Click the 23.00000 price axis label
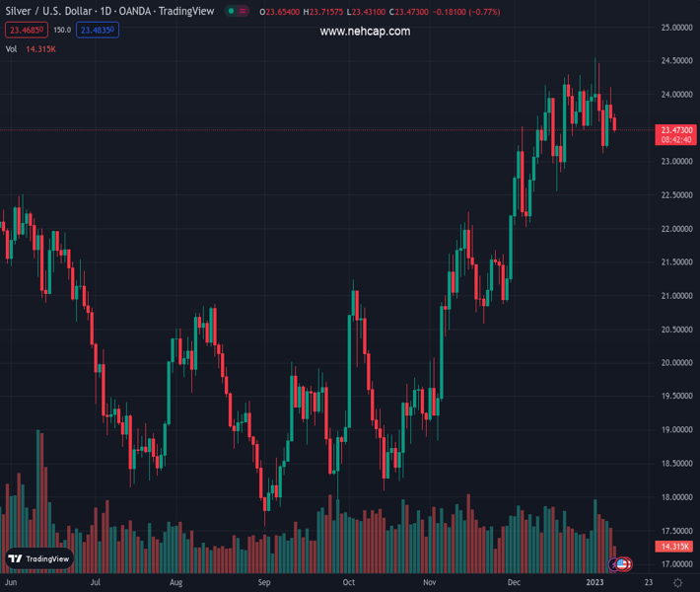Viewport: 700px width, 592px height. click(x=676, y=161)
